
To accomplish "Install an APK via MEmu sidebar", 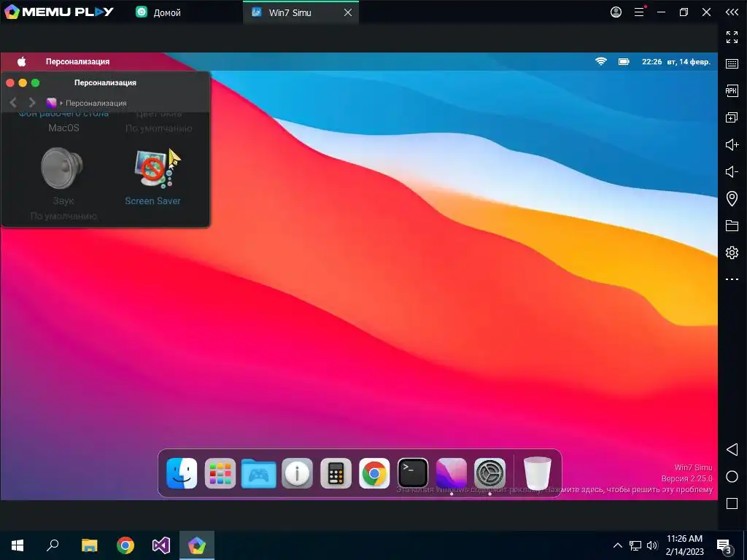I will 732,90.
